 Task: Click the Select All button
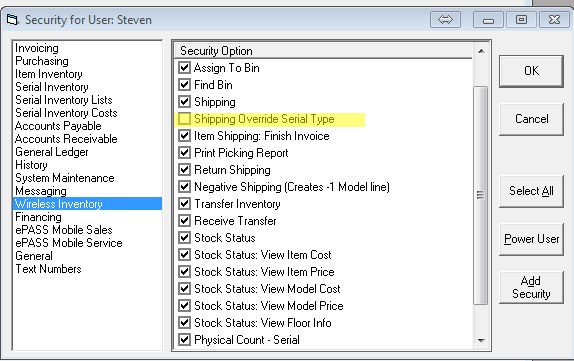tap(531, 191)
